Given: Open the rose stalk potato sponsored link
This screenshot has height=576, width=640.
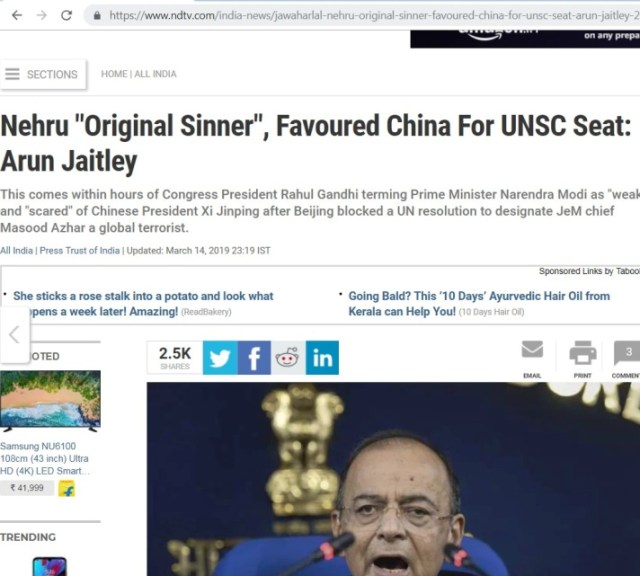Looking at the screenshot, I should [x=143, y=303].
